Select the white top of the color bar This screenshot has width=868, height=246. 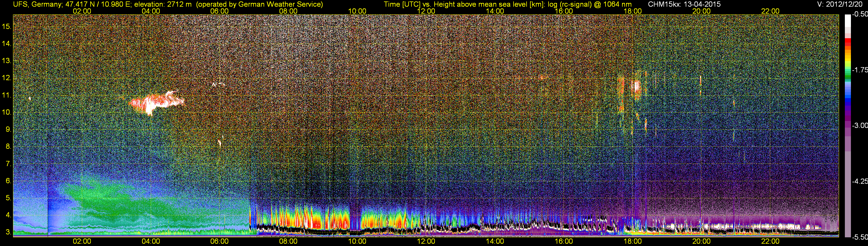(x=847, y=20)
